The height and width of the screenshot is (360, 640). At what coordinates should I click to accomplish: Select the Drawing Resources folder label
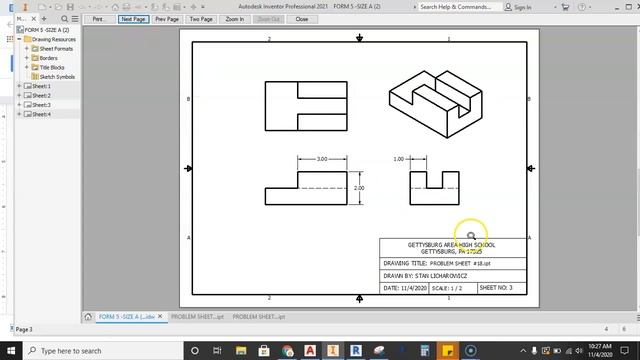(x=54, y=39)
